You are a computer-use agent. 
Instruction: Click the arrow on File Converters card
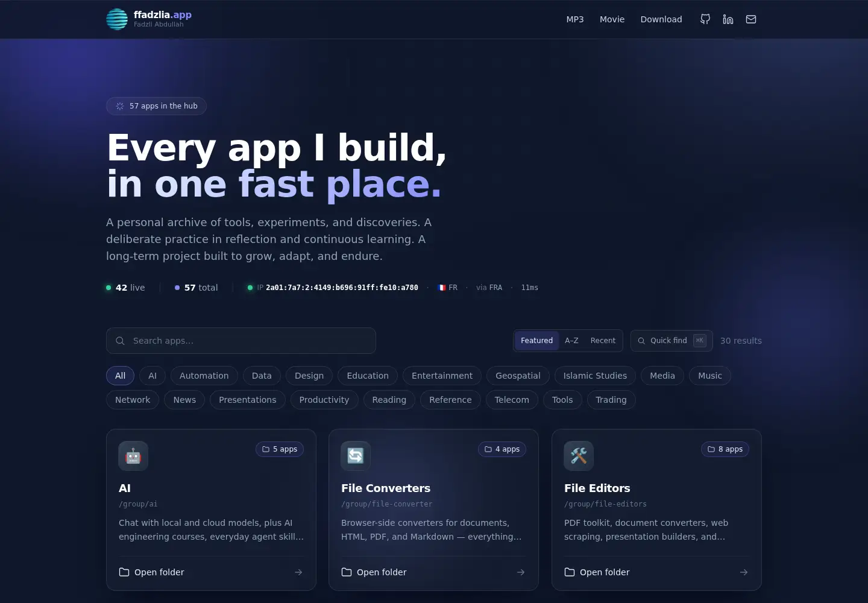521,572
